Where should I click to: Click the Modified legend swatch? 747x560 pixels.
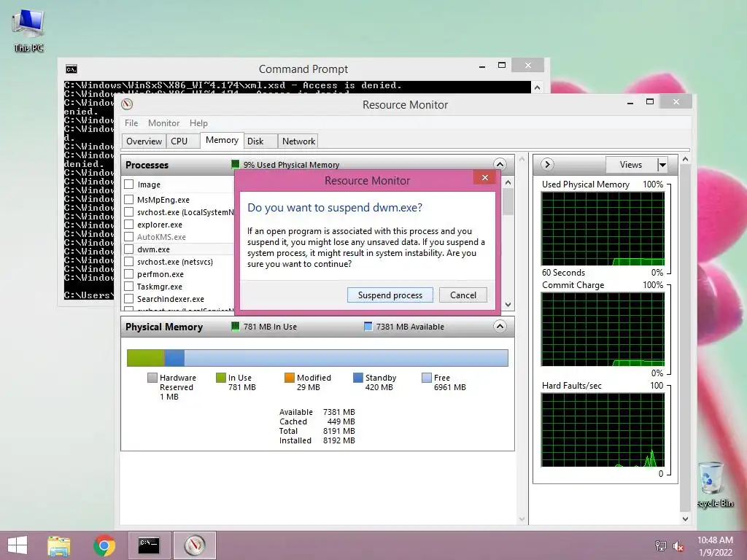pos(289,378)
